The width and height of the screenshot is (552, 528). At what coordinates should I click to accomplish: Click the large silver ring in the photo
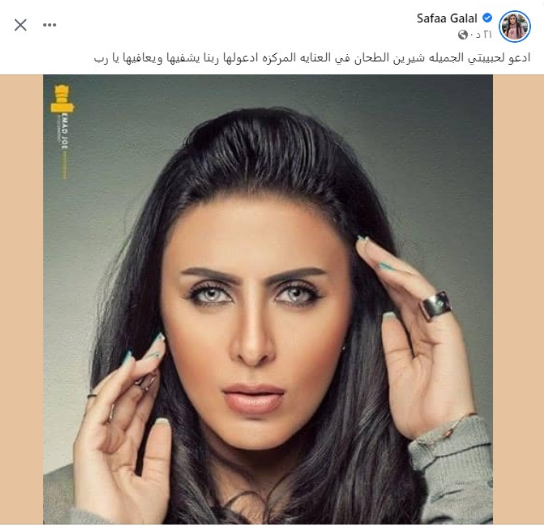[436, 305]
